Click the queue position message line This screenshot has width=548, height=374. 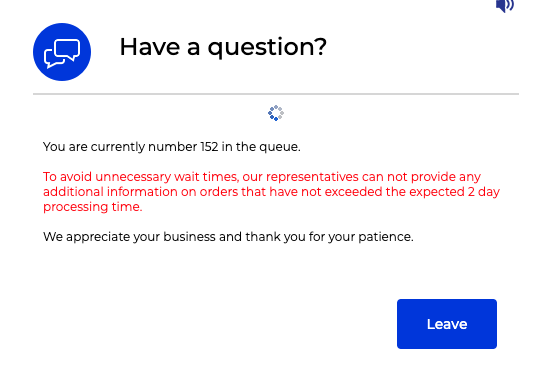(x=172, y=147)
